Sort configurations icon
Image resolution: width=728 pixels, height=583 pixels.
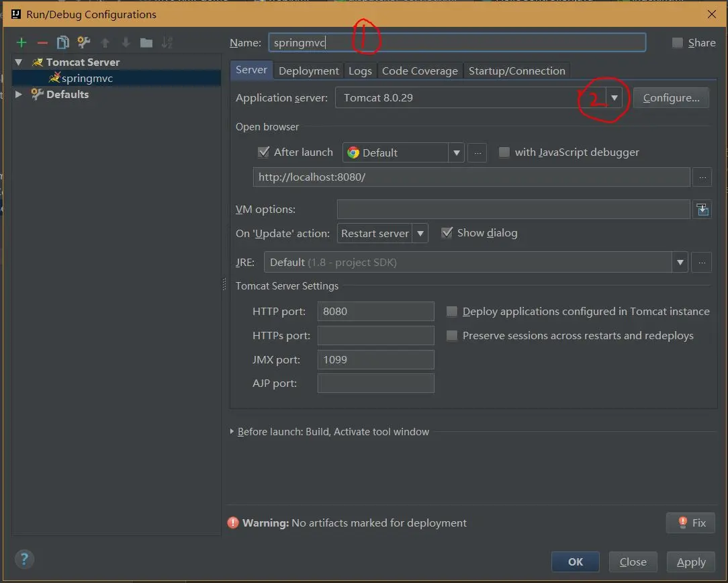click(167, 43)
